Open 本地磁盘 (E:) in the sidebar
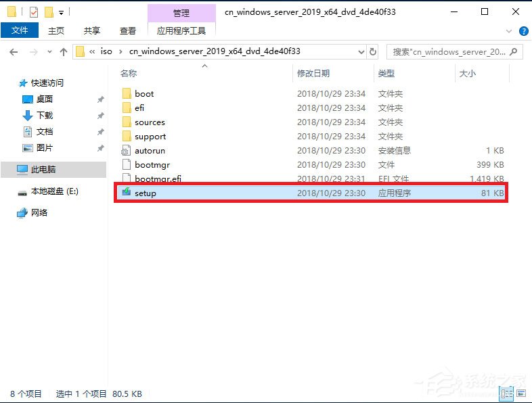The height and width of the screenshot is (403, 532). point(54,192)
